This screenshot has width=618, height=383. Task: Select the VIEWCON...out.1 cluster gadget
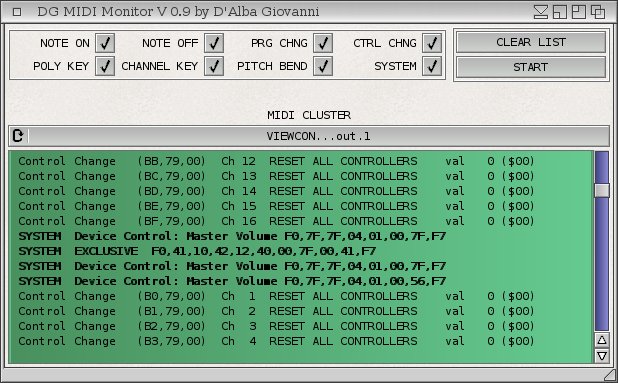309,136
